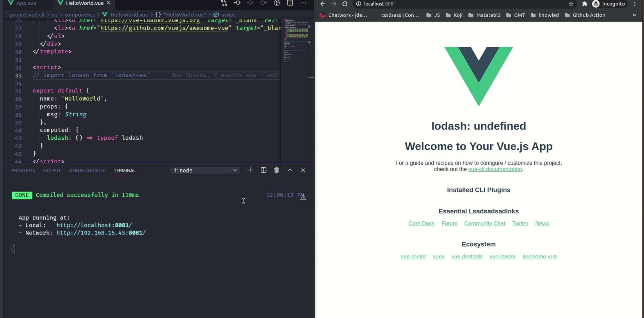
Task: Maximize the terminal panel with the up chevron
Action: tap(290, 170)
